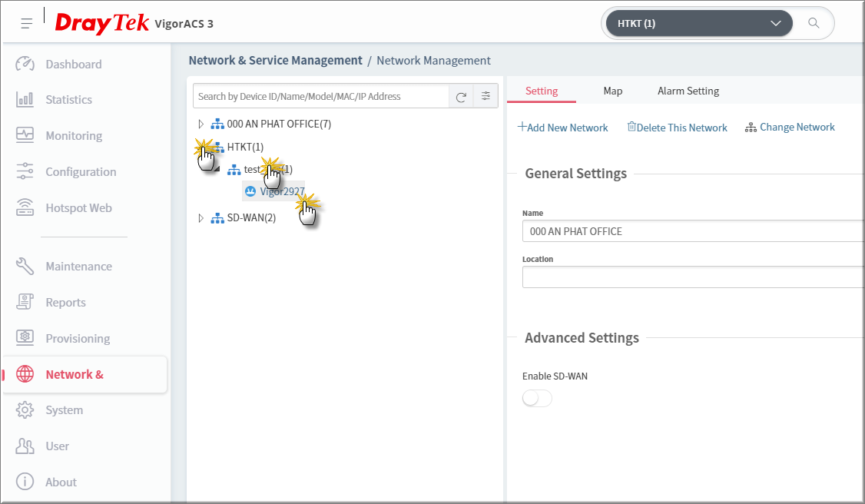This screenshot has width=865, height=504.
Task: Click the Monitoring pulse icon
Action: (x=25, y=135)
